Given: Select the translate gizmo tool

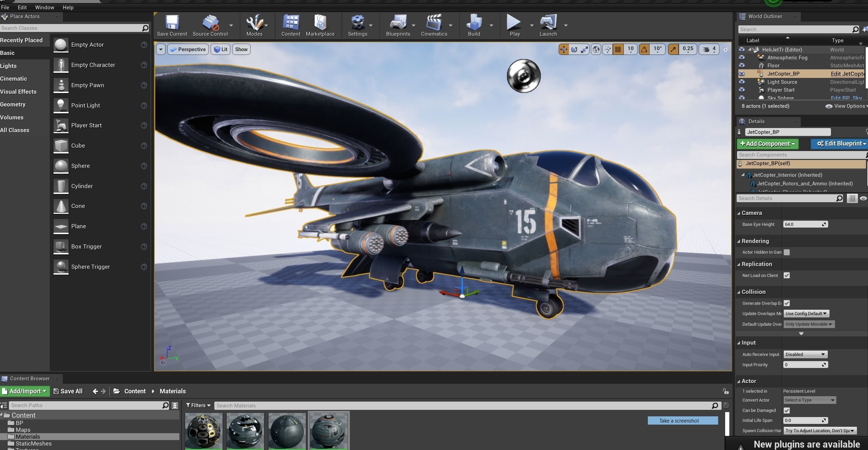Looking at the screenshot, I should 563,49.
